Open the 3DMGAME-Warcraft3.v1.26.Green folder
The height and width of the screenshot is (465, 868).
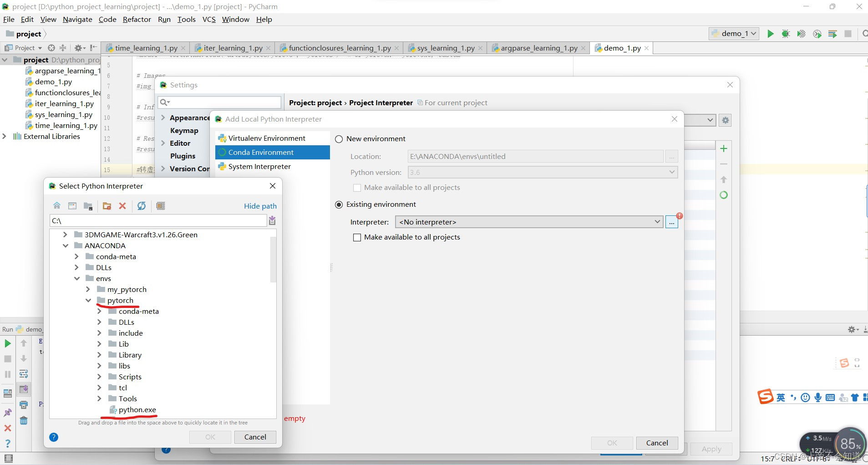tap(141, 235)
